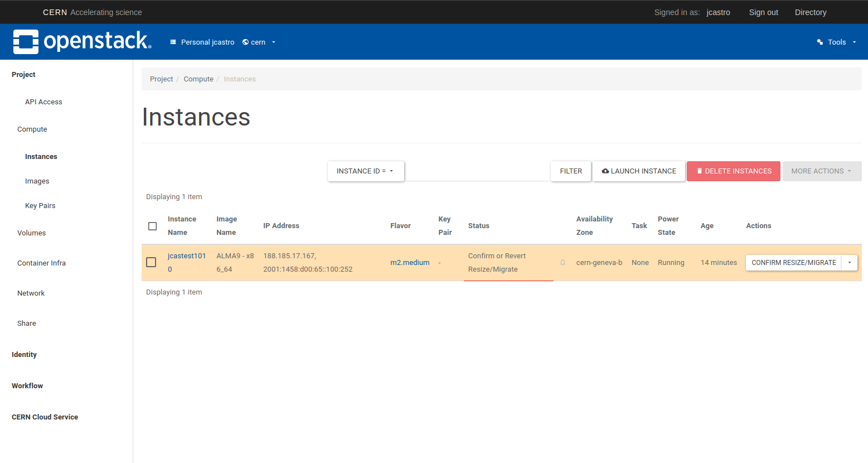
Task: Click the FILTER button
Action: 571,171
